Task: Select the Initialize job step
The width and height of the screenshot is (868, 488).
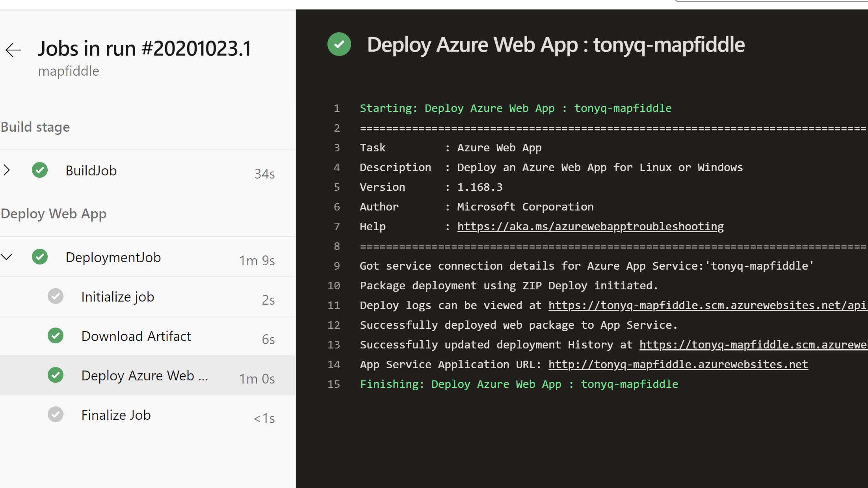Action: coord(117,297)
